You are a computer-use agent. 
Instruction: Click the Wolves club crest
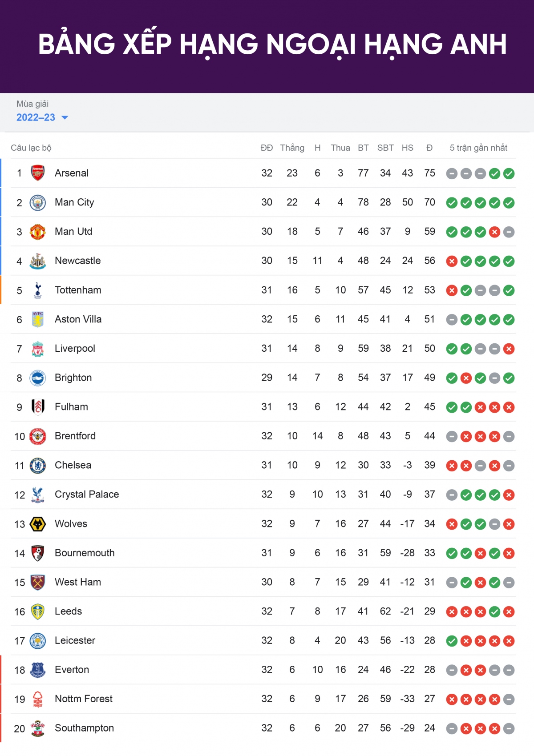click(38, 524)
